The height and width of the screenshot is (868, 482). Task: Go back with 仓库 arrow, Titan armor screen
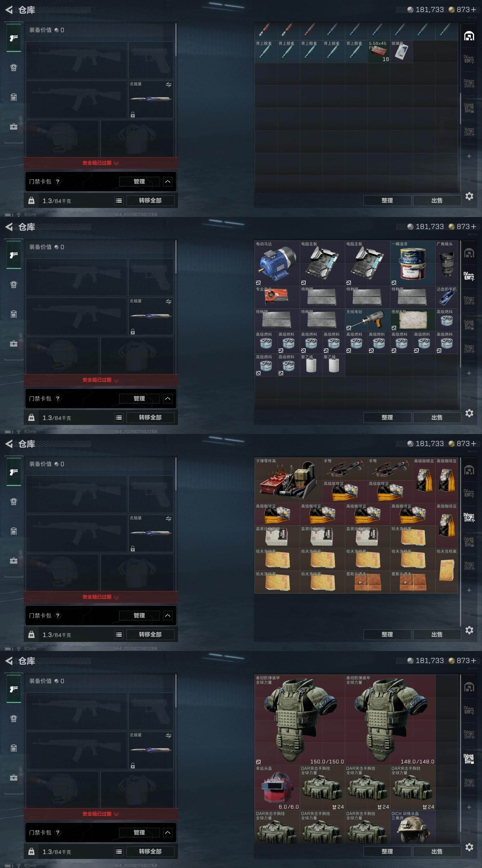[9, 661]
